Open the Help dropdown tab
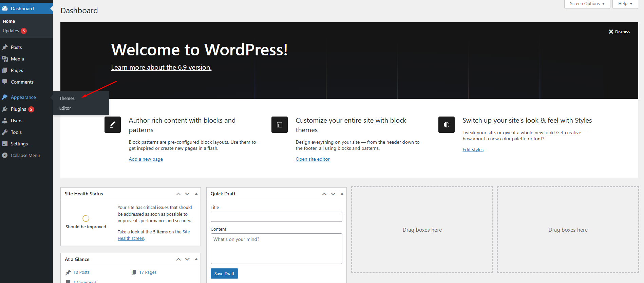This screenshot has height=283, width=644. 625,4
